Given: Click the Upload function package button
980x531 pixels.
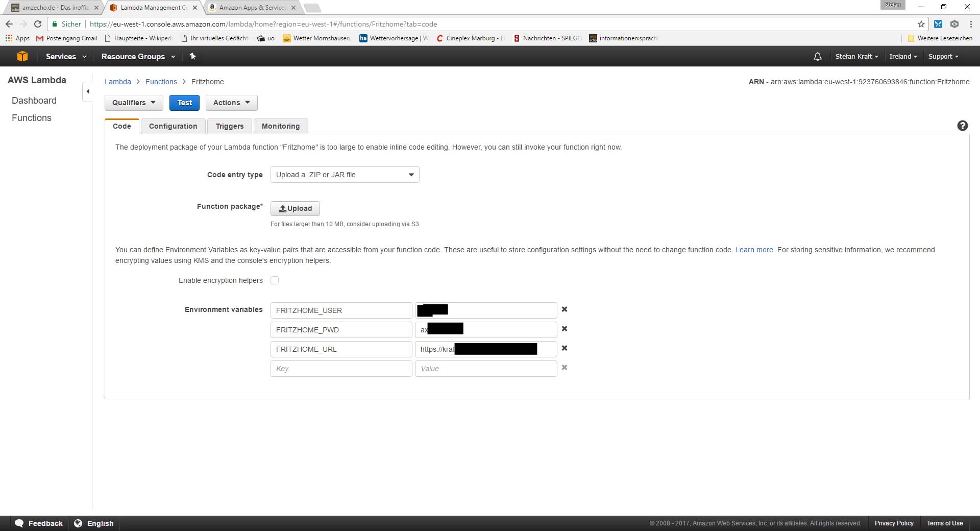Looking at the screenshot, I should [295, 208].
